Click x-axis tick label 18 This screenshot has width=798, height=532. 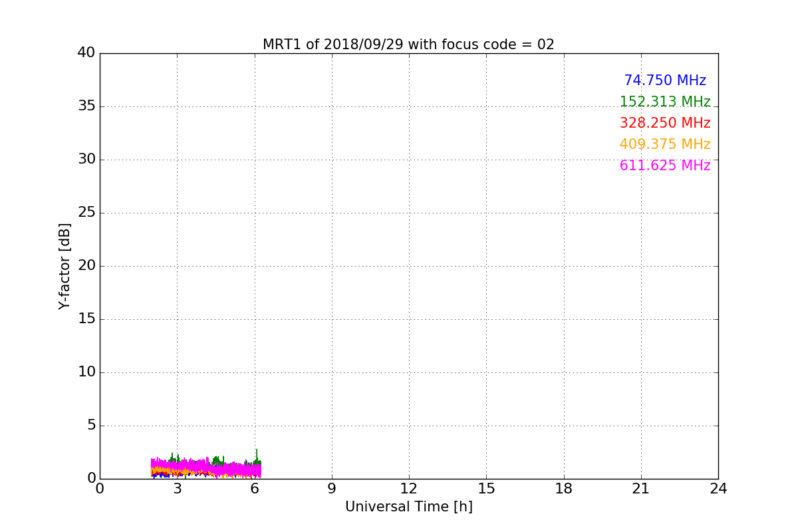click(x=564, y=489)
